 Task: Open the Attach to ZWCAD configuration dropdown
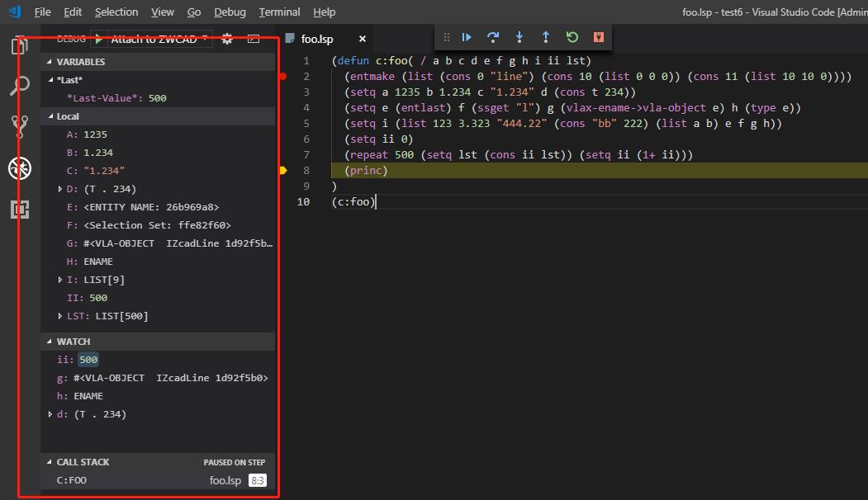pos(159,39)
